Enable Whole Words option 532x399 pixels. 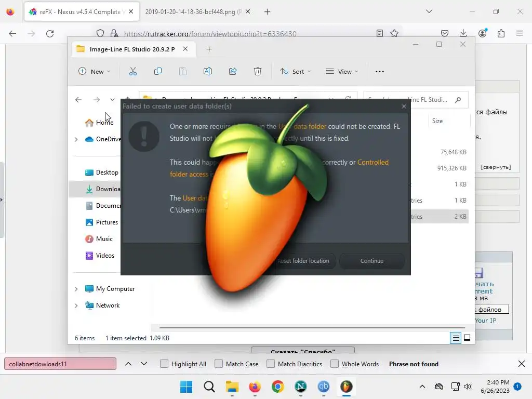pyautogui.click(x=335, y=364)
